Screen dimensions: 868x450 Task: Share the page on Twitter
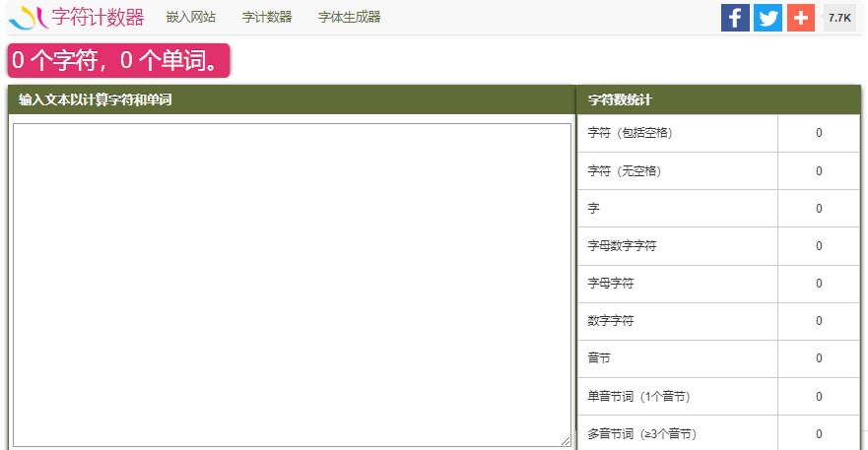click(768, 18)
